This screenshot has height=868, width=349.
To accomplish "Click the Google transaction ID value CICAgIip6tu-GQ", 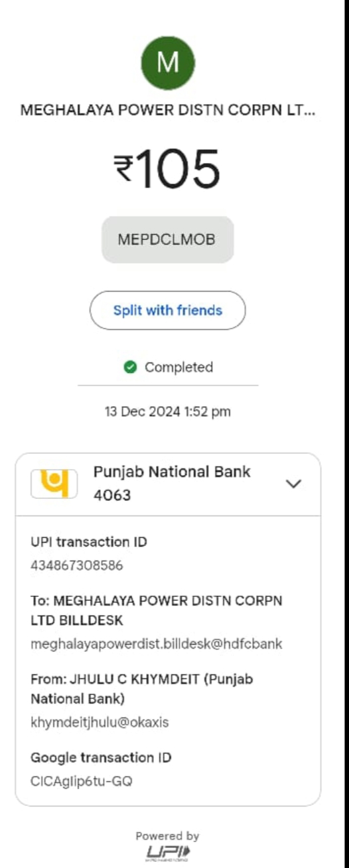I will 82,781.
